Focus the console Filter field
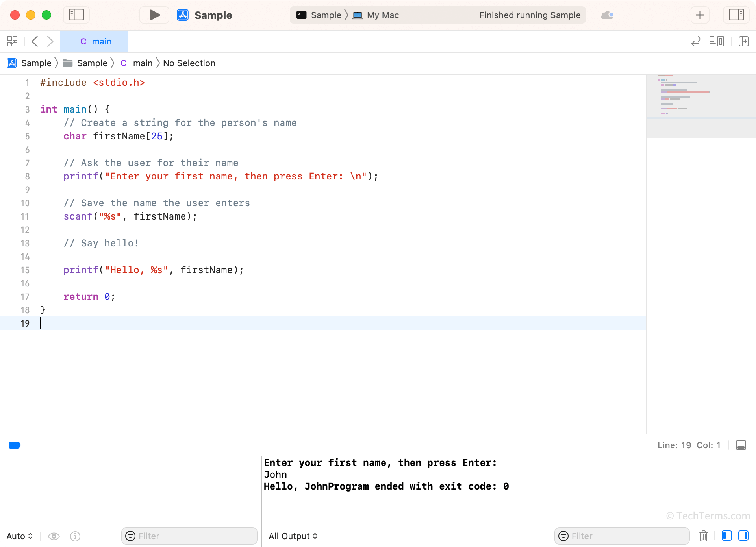The image size is (756, 547). pos(622,536)
